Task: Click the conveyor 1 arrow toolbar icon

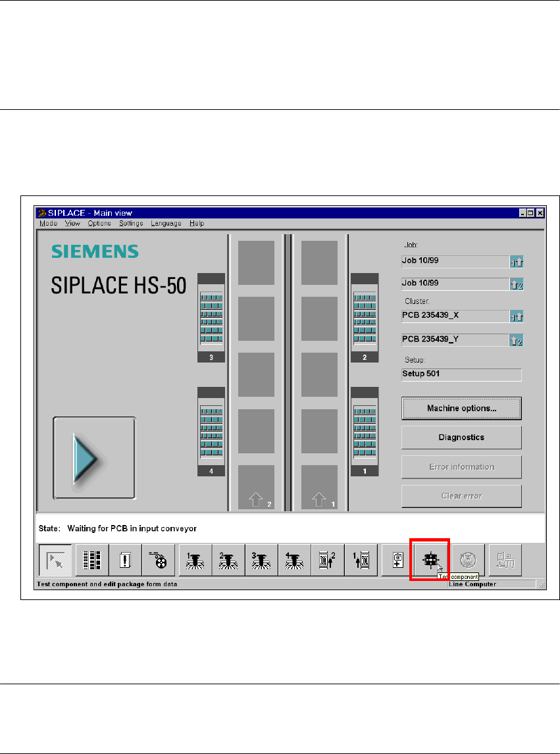Action: pos(361,560)
